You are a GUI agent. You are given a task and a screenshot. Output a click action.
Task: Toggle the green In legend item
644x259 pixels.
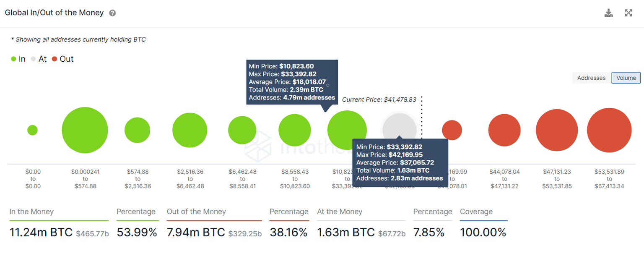click(18, 59)
